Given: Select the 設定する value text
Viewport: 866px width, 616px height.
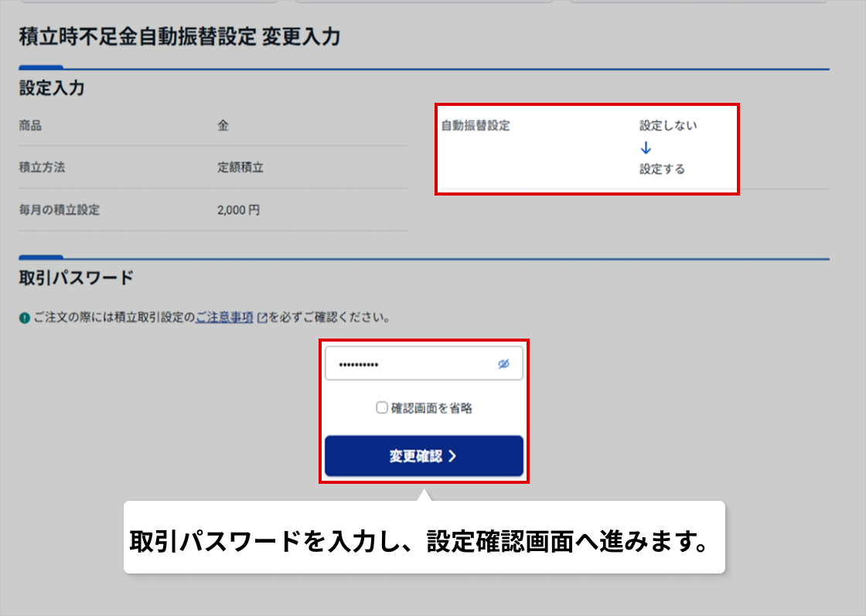Looking at the screenshot, I should tap(662, 169).
